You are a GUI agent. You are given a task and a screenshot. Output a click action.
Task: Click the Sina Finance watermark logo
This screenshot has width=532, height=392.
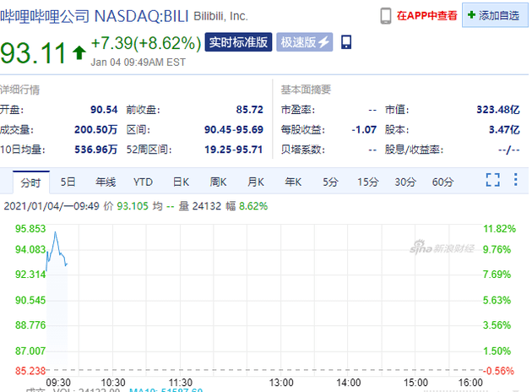442,248
